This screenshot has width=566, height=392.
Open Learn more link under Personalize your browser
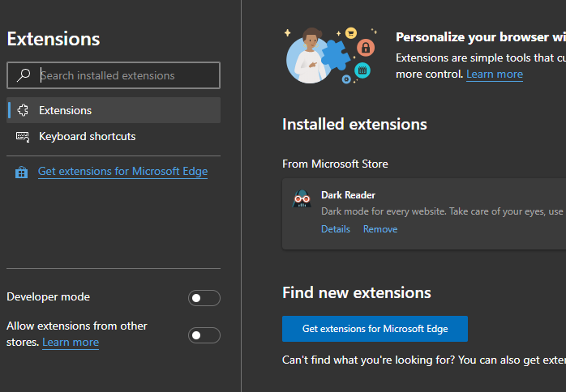495,75
